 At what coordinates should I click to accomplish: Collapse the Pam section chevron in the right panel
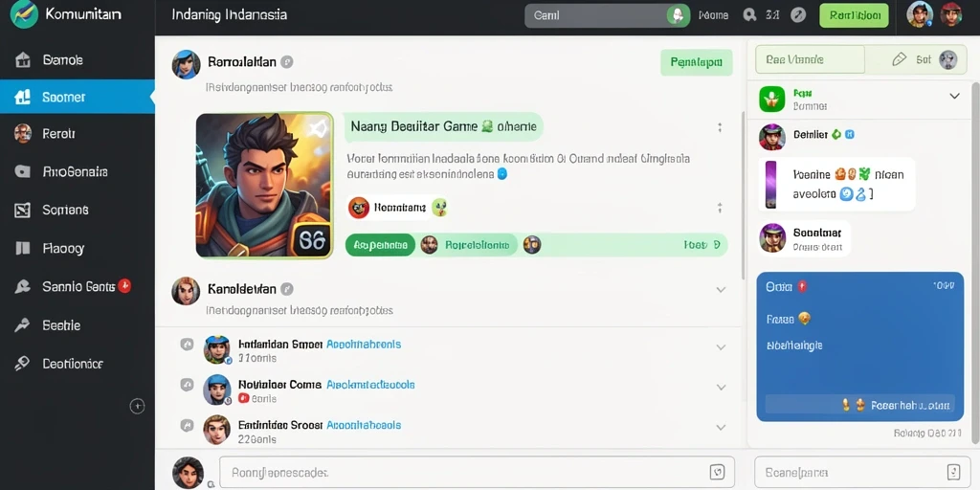pyautogui.click(x=954, y=97)
